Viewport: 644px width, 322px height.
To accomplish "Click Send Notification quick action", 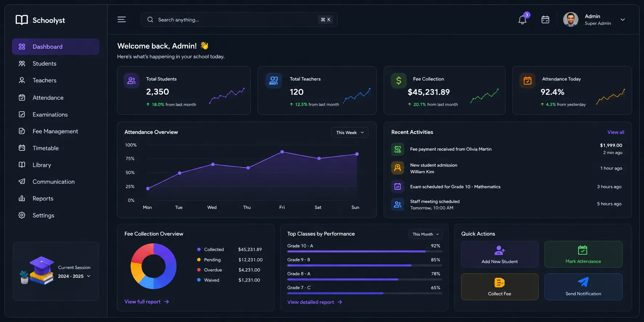I will coord(583,287).
